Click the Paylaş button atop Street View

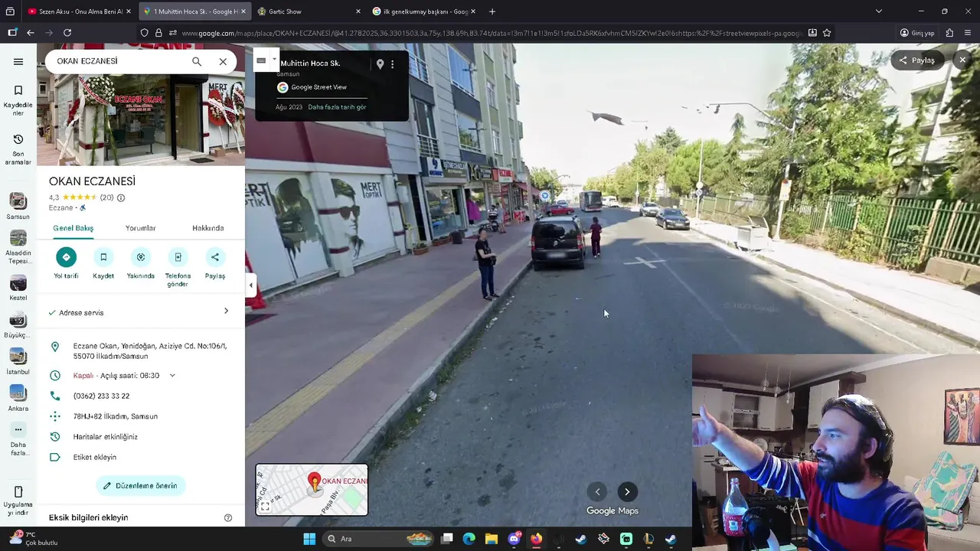point(917,60)
